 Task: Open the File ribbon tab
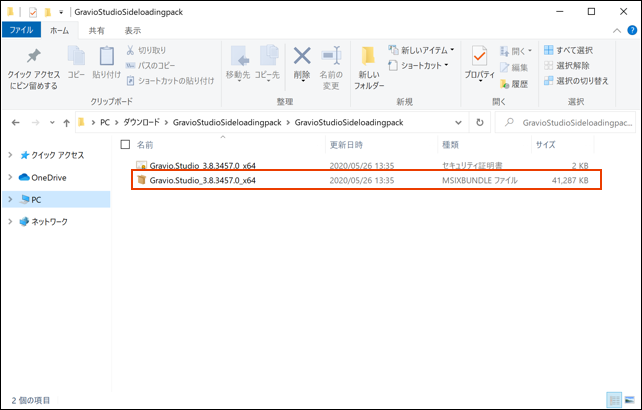point(21,30)
